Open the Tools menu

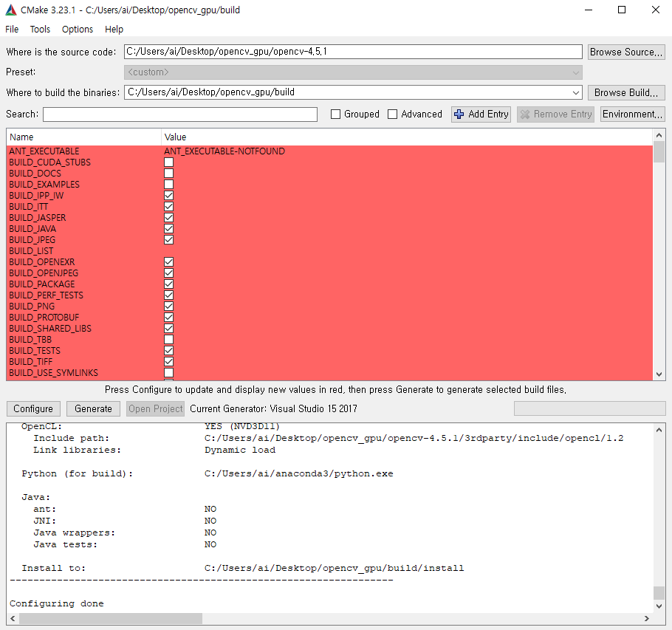(x=40, y=29)
